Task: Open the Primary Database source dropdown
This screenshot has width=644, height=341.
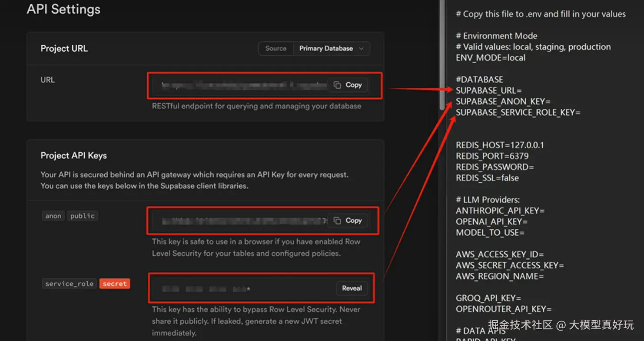Action: (332, 49)
